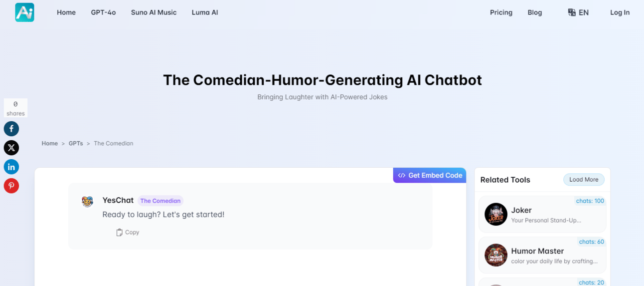Share page on X (Twitter) icon
Viewport: 644px width, 286px height.
(x=11, y=148)
